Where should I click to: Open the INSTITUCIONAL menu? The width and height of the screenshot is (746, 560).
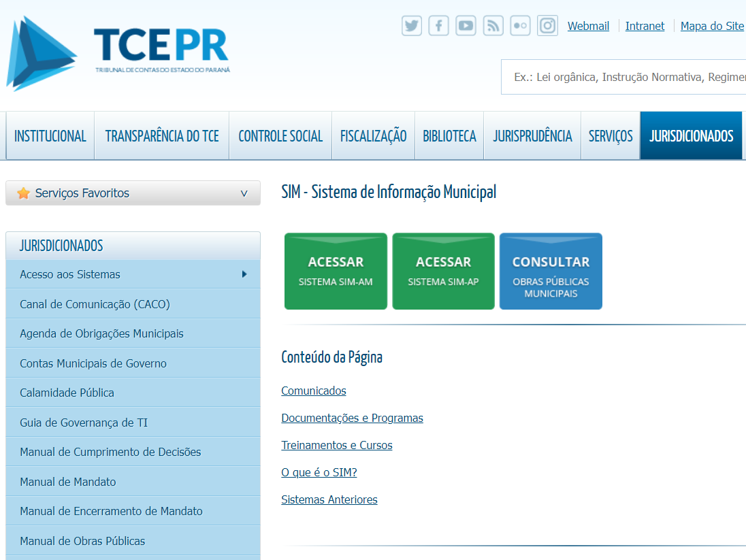[x=50, y=136]
